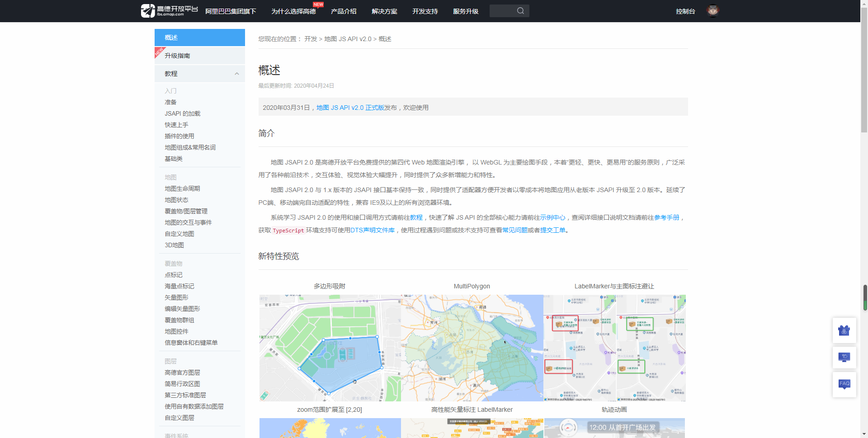This screenshot has width=868, height=438.
Task: Open 升级指南 in the sidebar
Action: pos(177,55)
